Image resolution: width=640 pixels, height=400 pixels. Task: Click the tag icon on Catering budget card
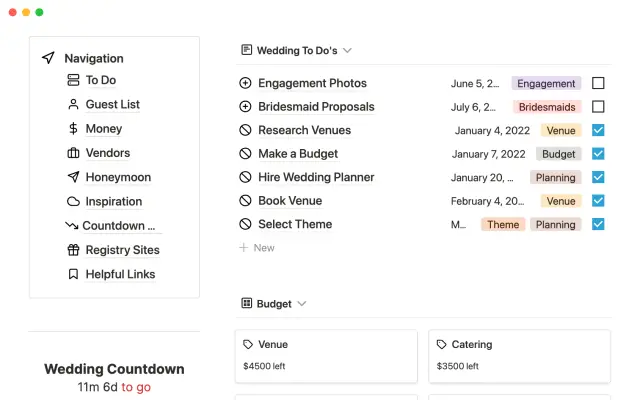click(x=441, y=344)
